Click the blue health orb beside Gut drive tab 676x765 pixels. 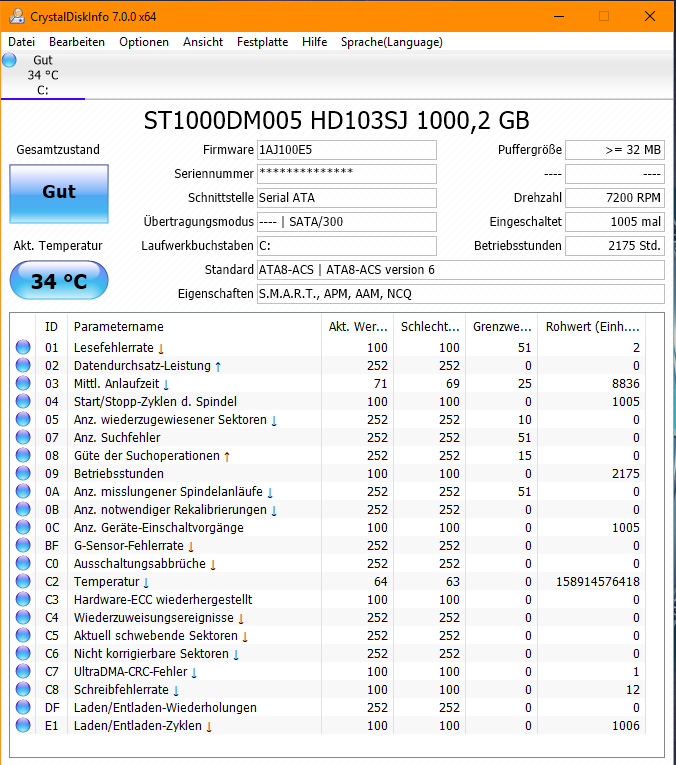(x=9, y=60)
